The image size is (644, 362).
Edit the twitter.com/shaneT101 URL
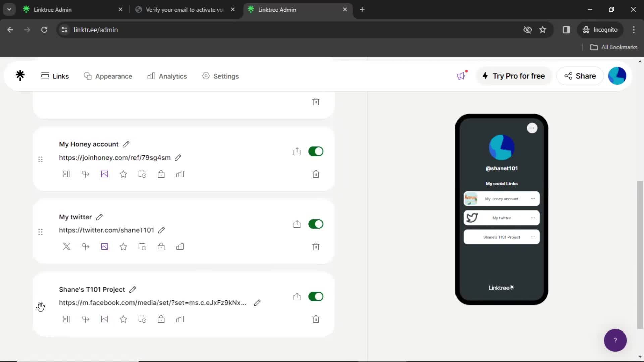162,230
